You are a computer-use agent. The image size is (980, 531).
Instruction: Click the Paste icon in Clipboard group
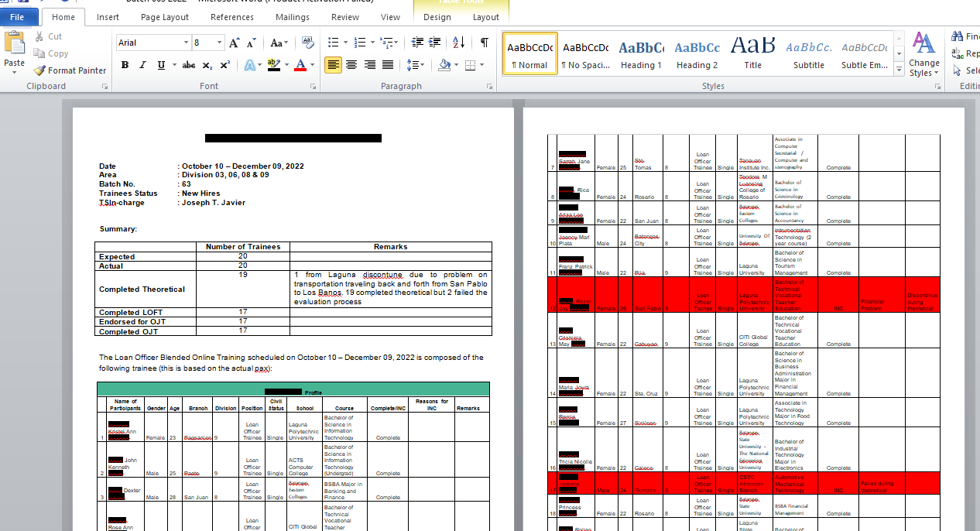click(x=15, y=43)
